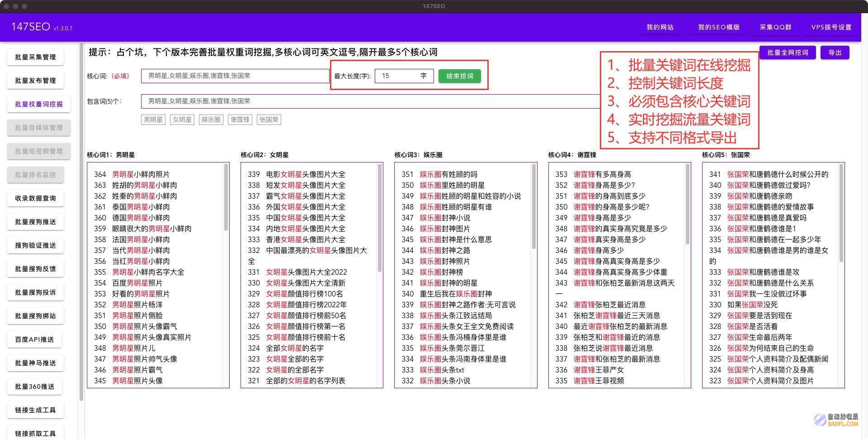
Task: Select row 353 谢霆锋有多高身高
Action: [x=593, y=174]
